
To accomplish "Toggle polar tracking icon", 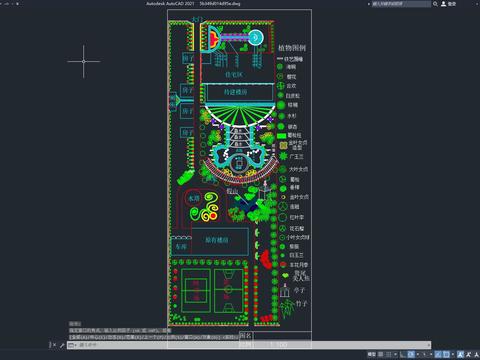I will point(411,354).
